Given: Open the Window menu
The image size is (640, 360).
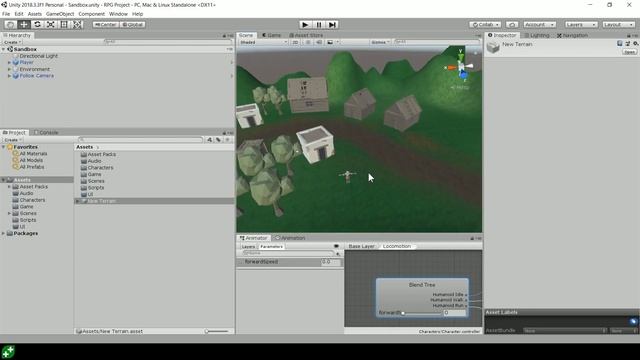Looking at the screenshot, I should coord(118,14).
